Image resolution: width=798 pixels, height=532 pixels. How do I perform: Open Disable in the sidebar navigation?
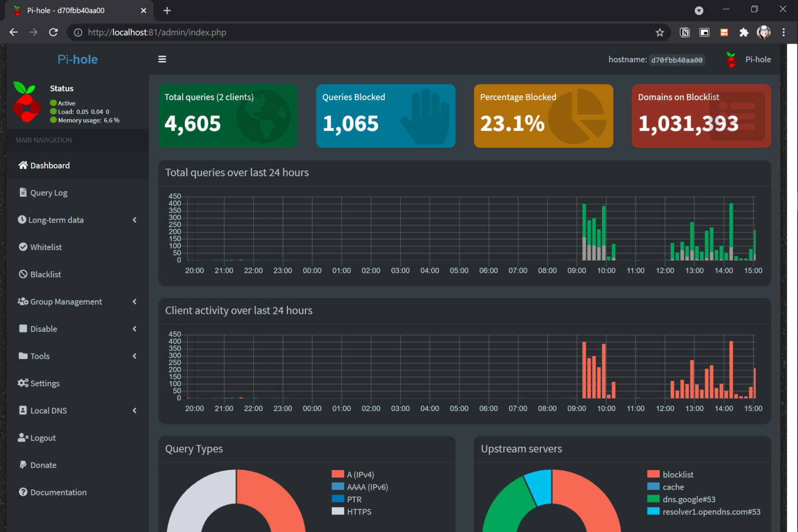[x=43, y=328]
